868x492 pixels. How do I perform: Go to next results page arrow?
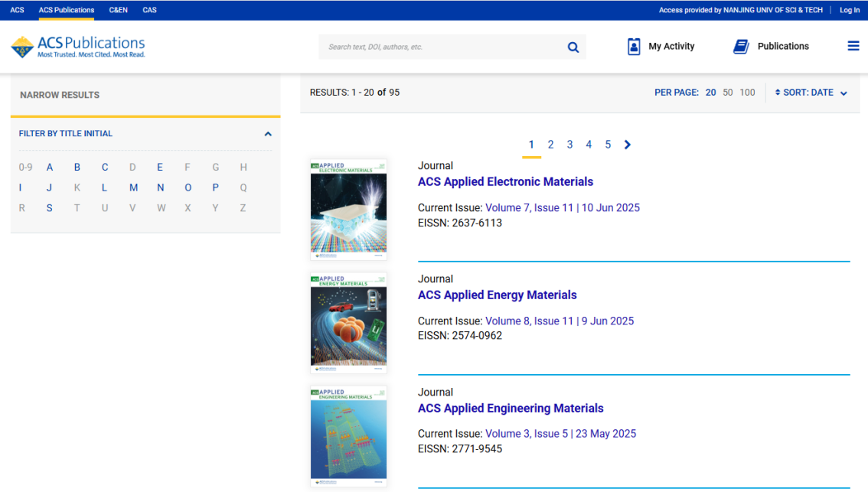point(628,145)
